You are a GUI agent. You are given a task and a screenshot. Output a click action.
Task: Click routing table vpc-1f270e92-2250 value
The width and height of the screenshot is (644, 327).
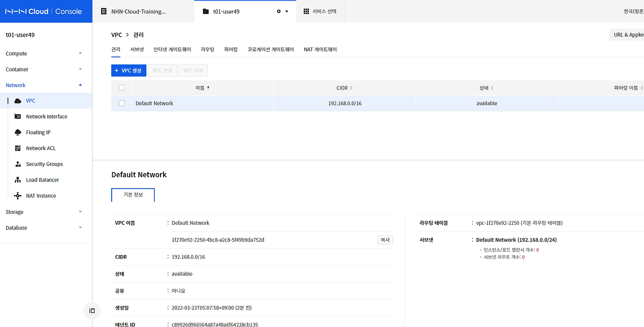519,223
